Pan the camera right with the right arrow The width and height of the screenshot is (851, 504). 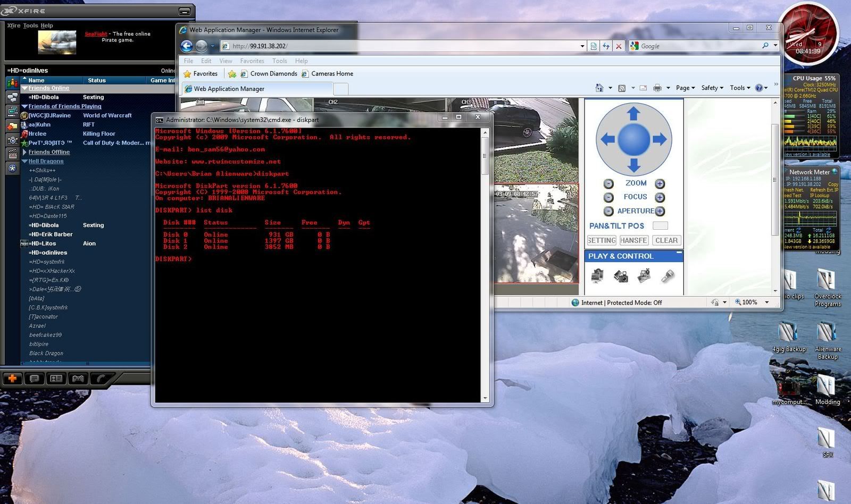pyautogui.click(x=660, y=139)
